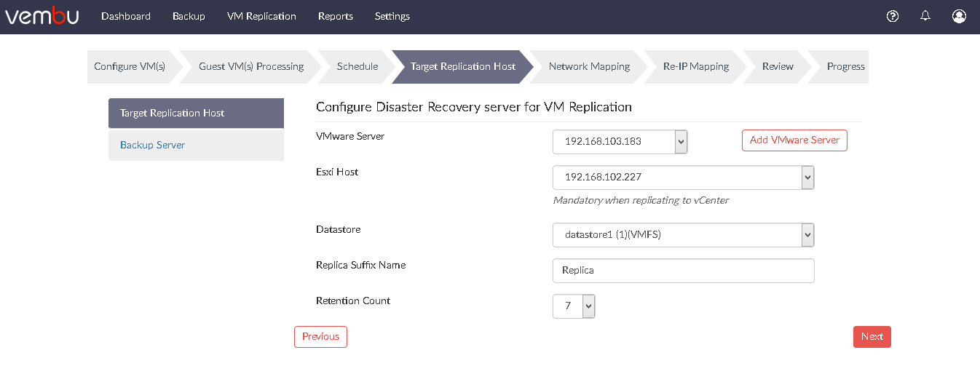
Task: Open the help question mark icon
Action: pyautogui.click(x=893, y=16)
